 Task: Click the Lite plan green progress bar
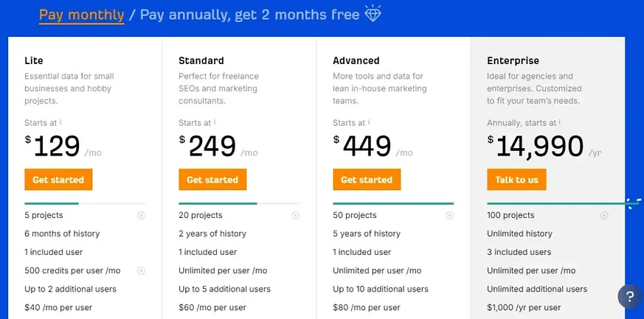click(x=52, y=203)
